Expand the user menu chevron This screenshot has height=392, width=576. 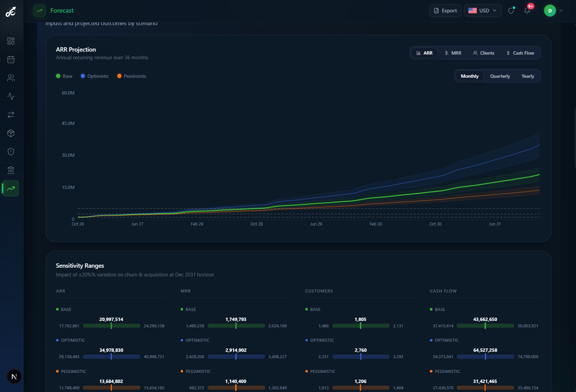tap(561, 11)
